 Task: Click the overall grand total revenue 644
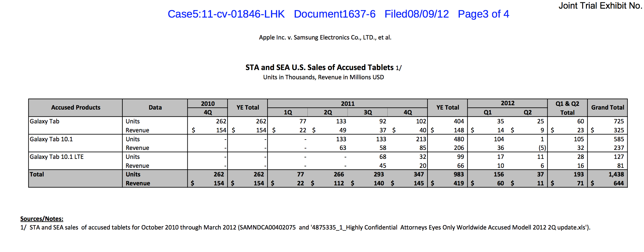pyautogui.click(x=619, y=183)
